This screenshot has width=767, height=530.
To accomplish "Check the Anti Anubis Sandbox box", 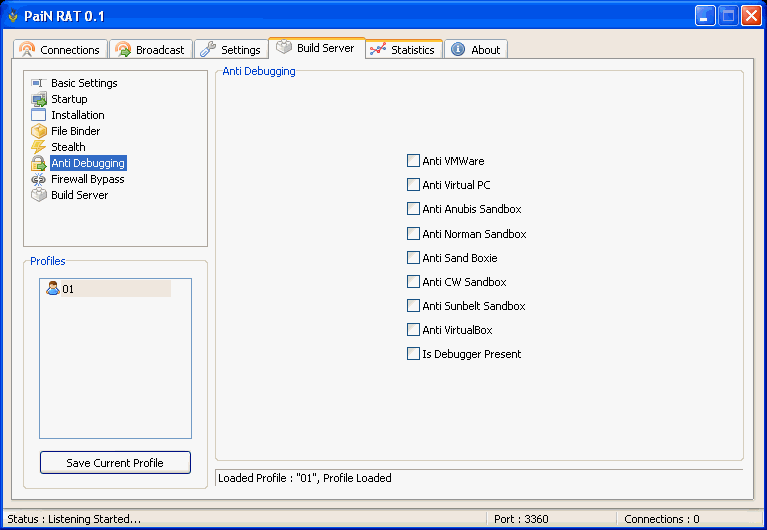I will 413,209.
